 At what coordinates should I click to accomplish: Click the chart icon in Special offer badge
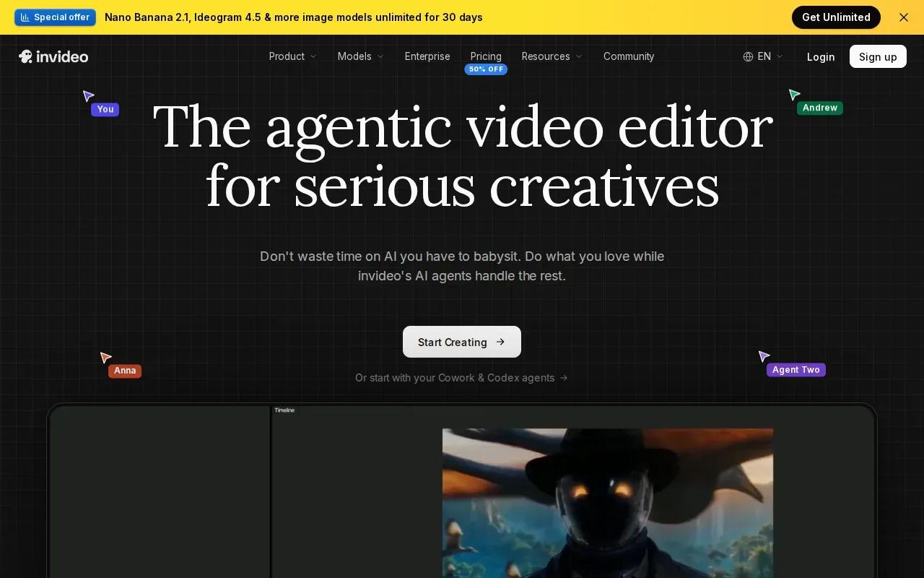pos(25,17)
